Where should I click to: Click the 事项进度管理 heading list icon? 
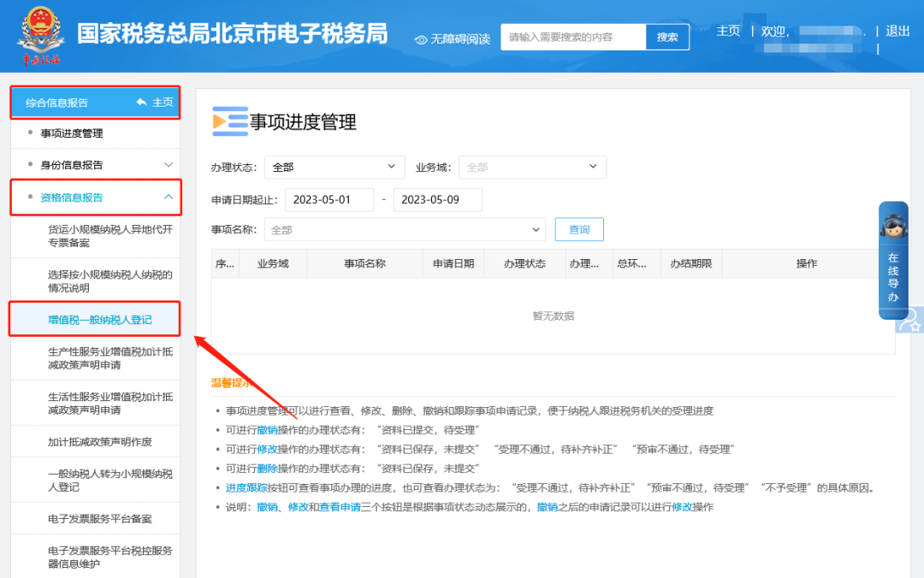click(230, 121)
